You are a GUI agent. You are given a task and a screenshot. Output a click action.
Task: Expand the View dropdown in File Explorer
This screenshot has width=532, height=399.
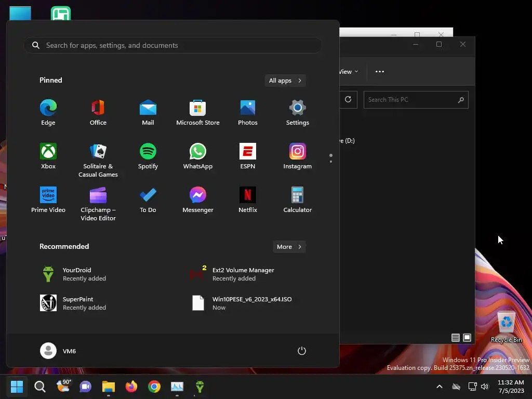click(x=349, y=72)
